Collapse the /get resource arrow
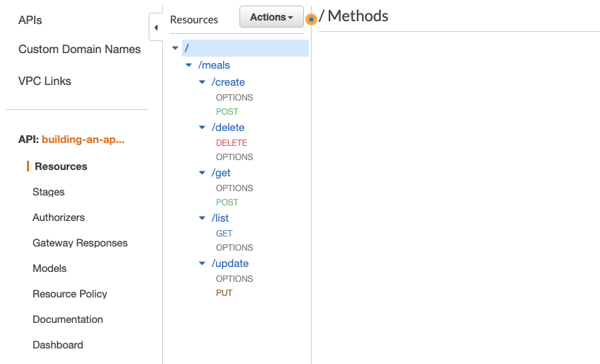 coord(202,173)
